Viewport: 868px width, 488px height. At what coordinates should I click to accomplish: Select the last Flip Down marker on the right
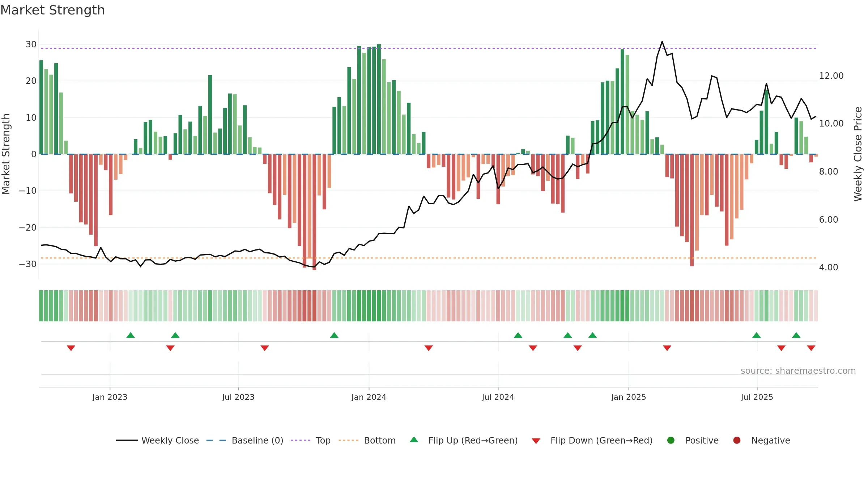(x=811, y=348)
